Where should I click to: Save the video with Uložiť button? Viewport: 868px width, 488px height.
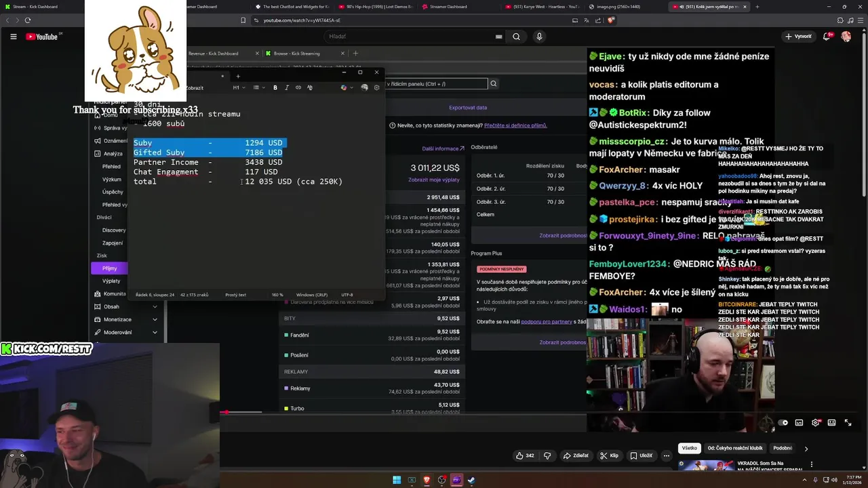(641, 455)
